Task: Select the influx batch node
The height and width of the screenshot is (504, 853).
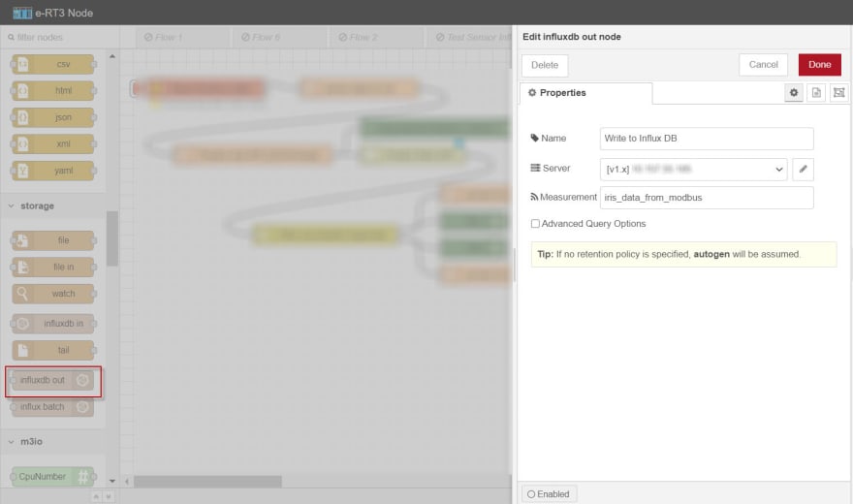Action: coord(52,407)
